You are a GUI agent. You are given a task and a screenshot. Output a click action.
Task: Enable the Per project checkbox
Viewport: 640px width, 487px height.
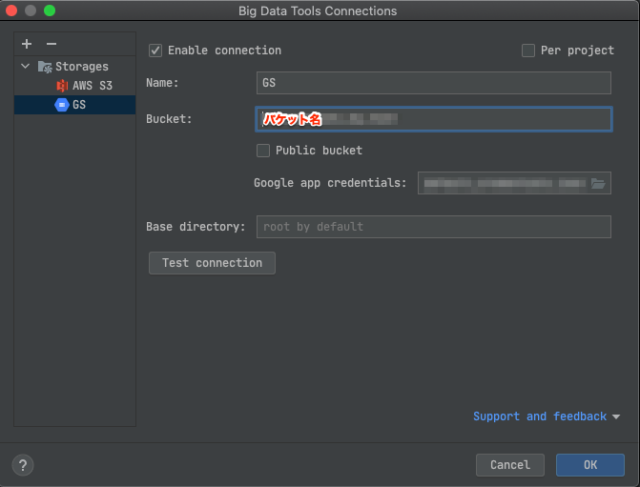[x=528, y=51]
